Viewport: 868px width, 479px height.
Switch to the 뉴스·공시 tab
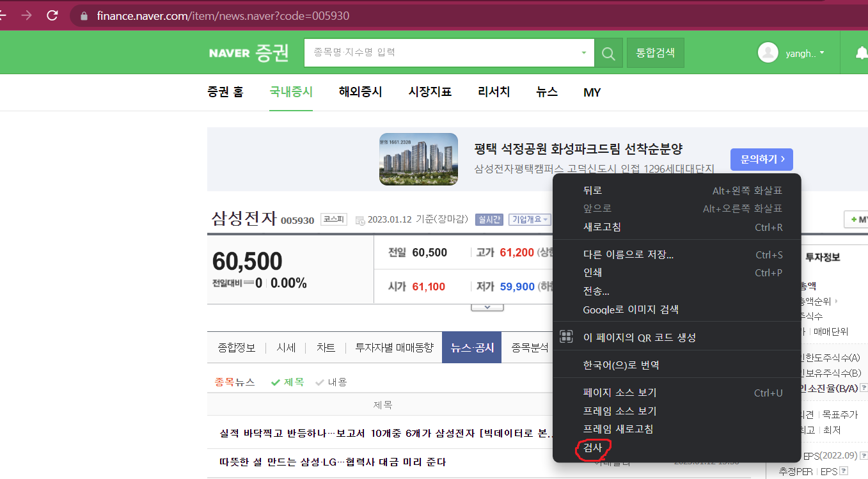click(472, 348)
